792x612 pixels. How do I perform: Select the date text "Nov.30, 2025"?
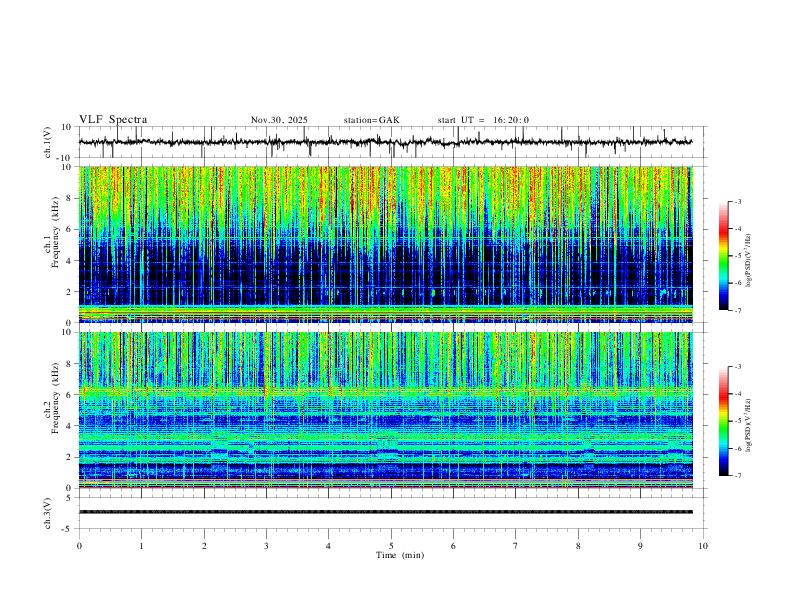(x=279, y=120)
